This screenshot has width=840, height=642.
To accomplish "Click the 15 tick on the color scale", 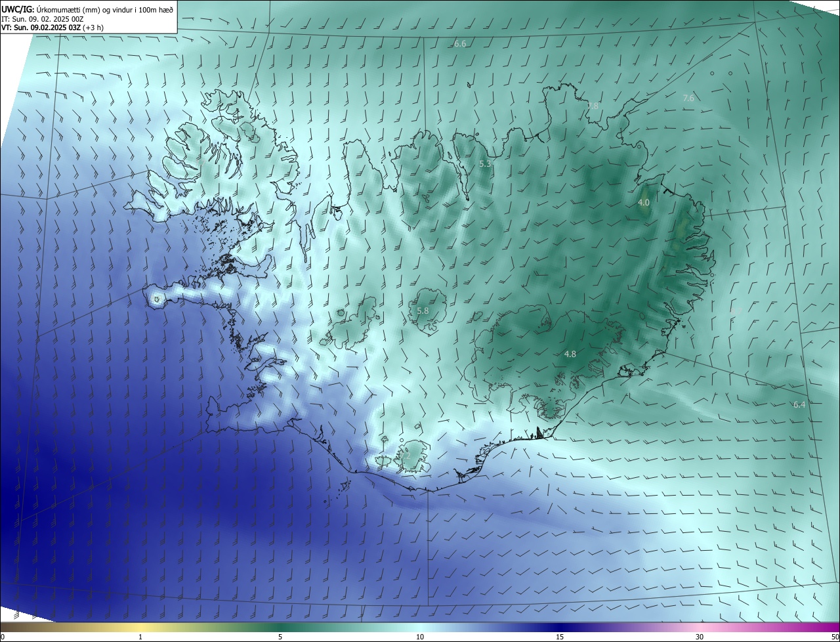I will [560, 637].
